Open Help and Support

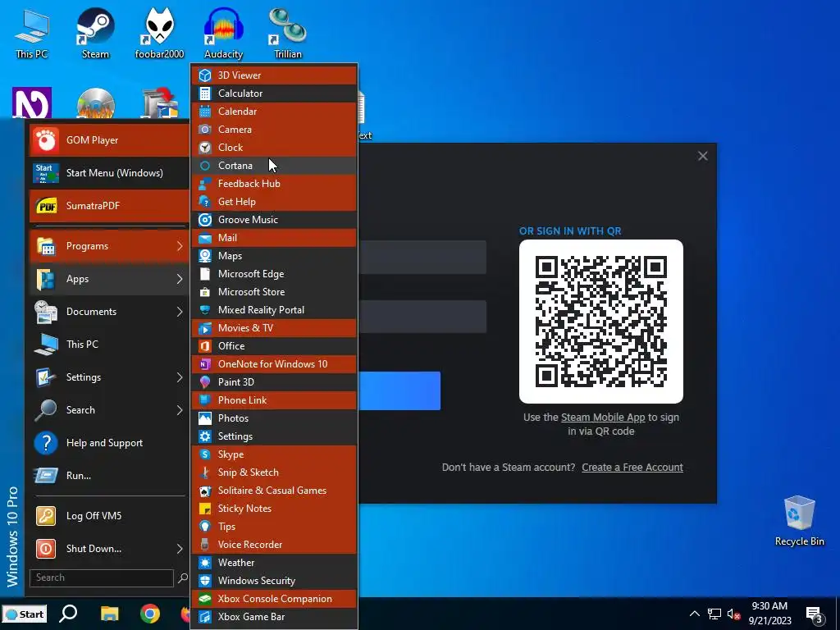pos(109,442)
